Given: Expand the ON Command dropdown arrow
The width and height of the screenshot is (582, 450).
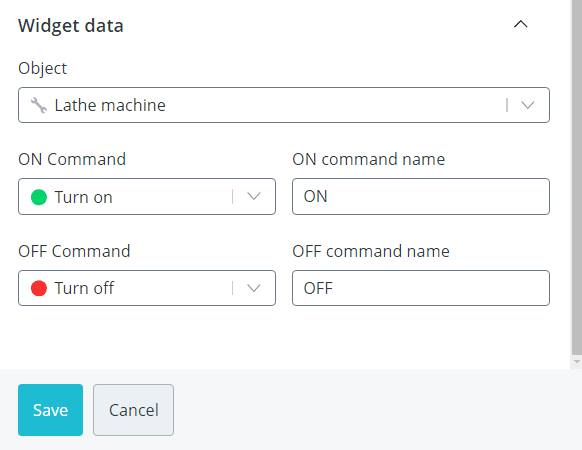Looking at the screenshot, I should [x=254, y=196].
